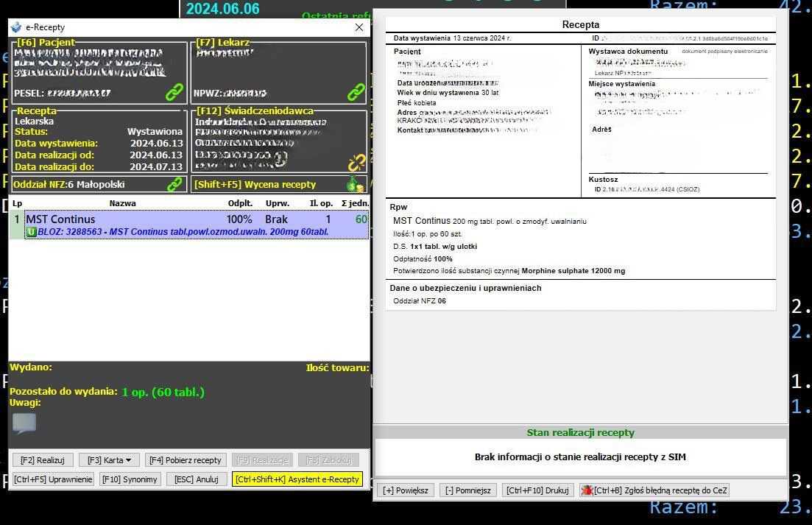Click the Stan realizacji recepty heading

581,432
